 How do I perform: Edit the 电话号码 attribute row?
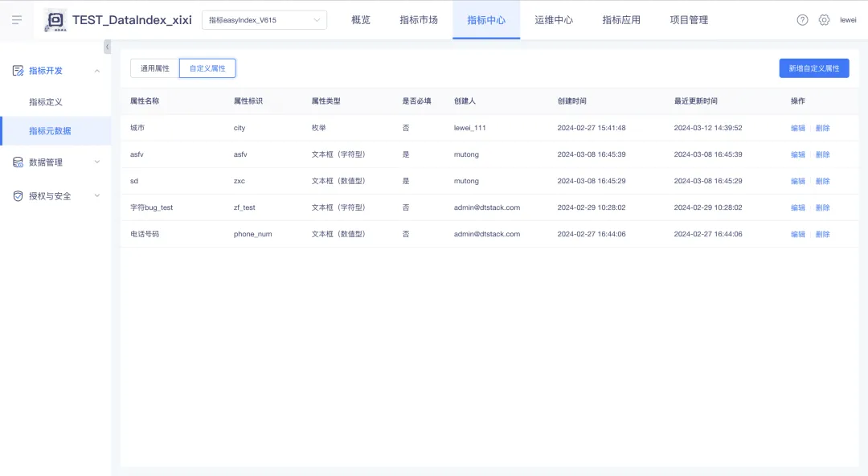coord(798,235)
